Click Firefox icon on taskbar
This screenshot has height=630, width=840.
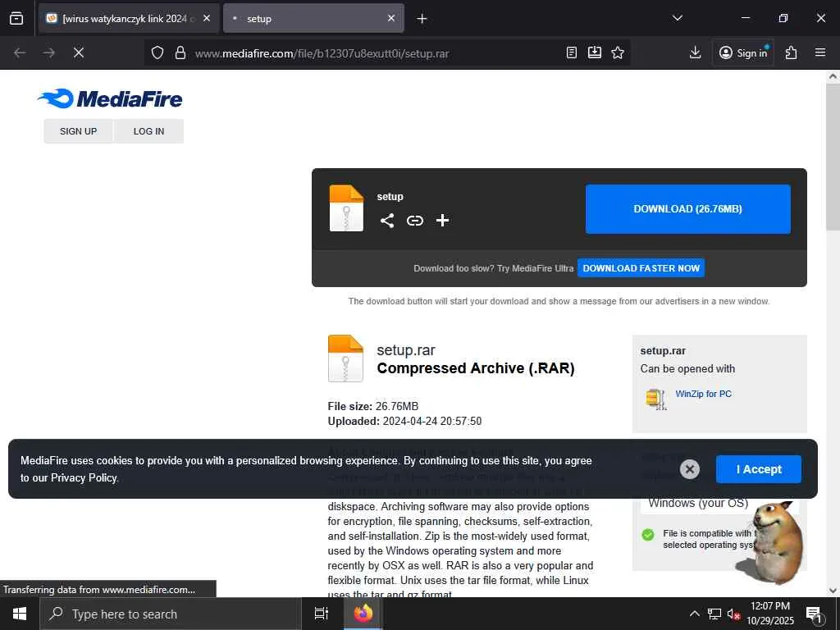point(363,614)
